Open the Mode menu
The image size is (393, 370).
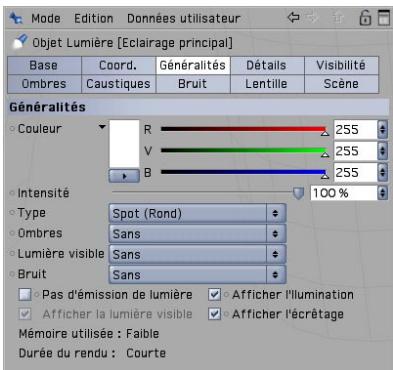[46, 18]
